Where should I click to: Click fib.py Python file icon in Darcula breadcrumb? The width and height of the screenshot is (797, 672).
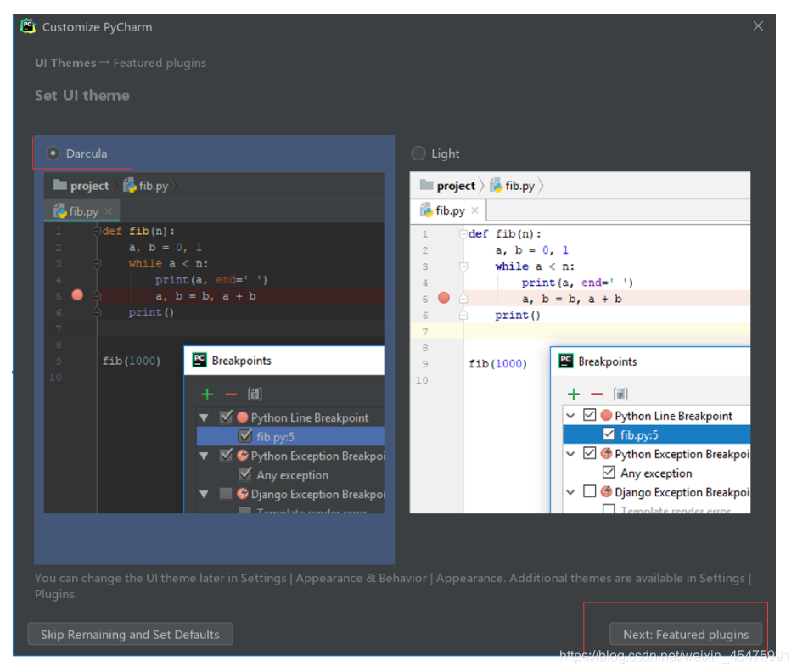(x=130, y=186)
